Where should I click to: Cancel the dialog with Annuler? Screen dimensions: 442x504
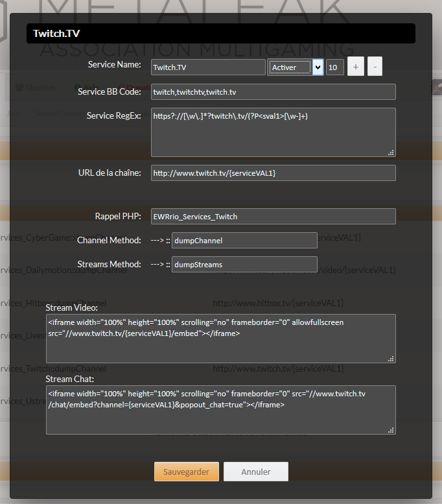click(x=256, y=472)
